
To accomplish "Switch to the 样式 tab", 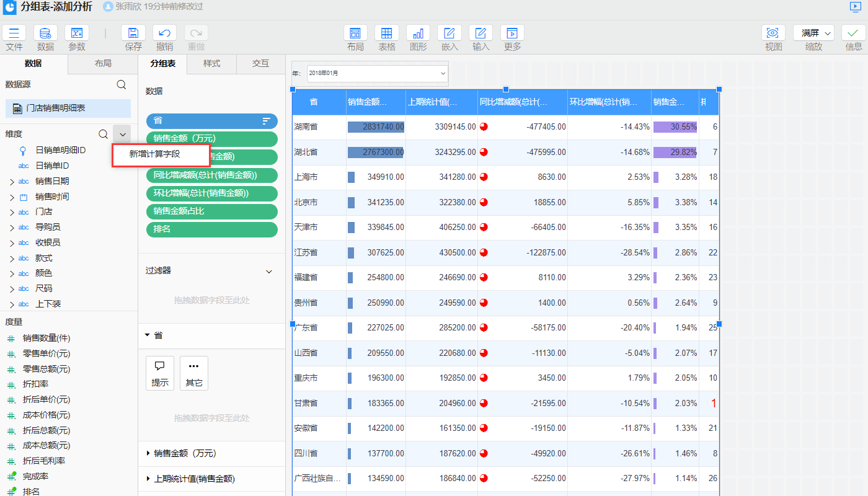I will click(x=211, y=64).
